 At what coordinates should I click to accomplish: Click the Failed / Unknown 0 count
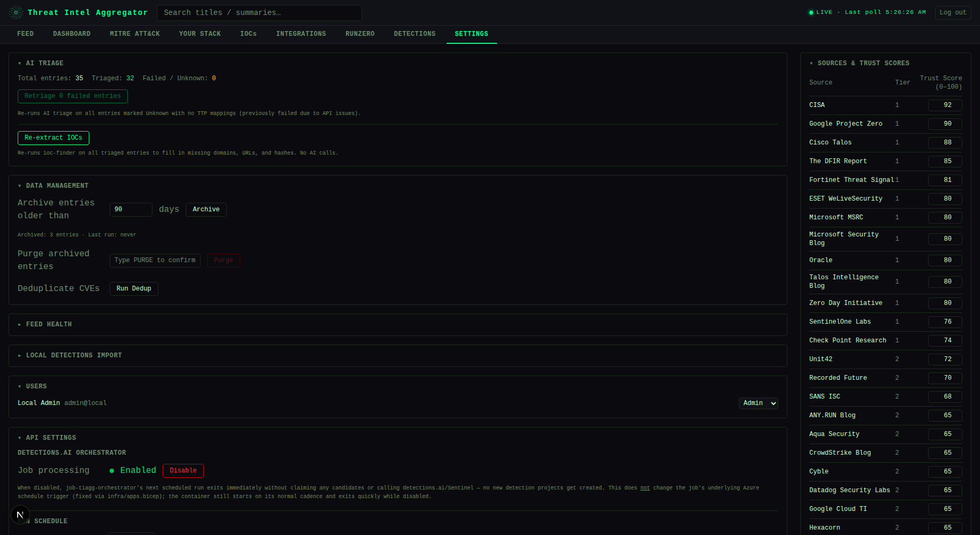click(179, 79)
